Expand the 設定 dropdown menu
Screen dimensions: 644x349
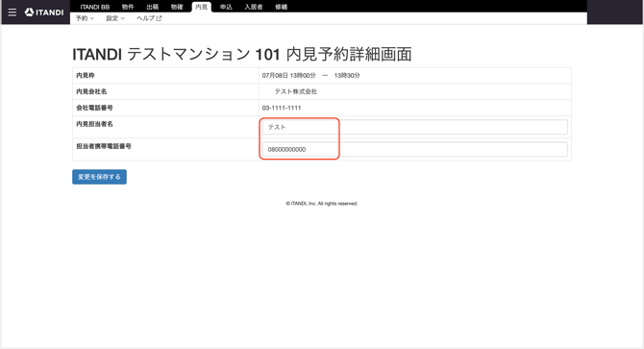pos(115,18)
